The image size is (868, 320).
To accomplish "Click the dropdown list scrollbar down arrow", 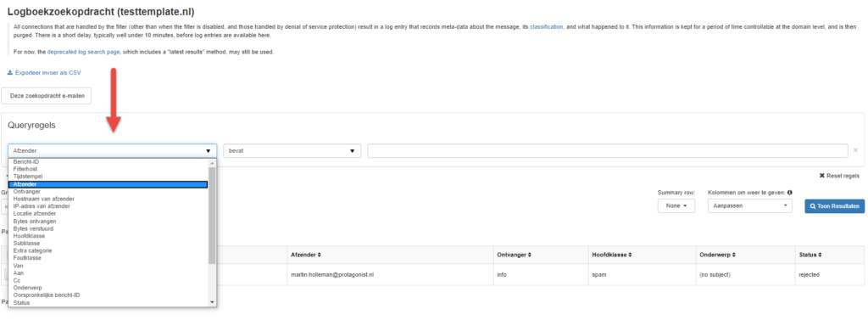I will tap(212, 302).
